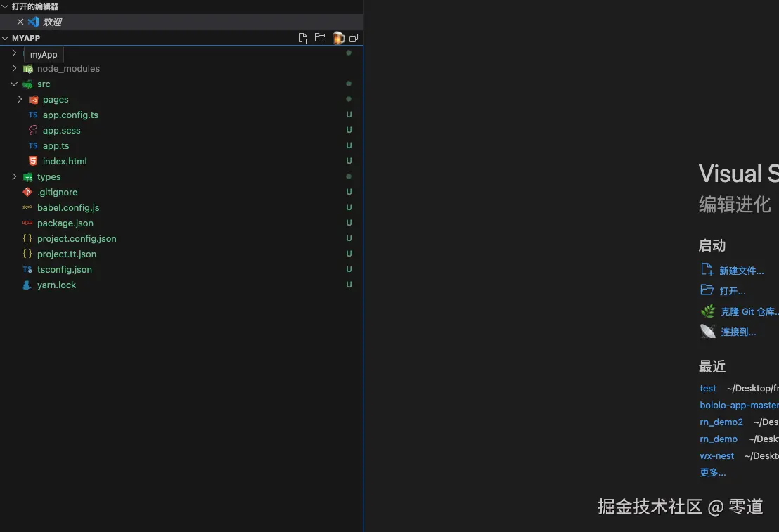Click the Babel icon of babel.config.js
The width and height of the screenshot is (779, 532).
click(27, 207)
